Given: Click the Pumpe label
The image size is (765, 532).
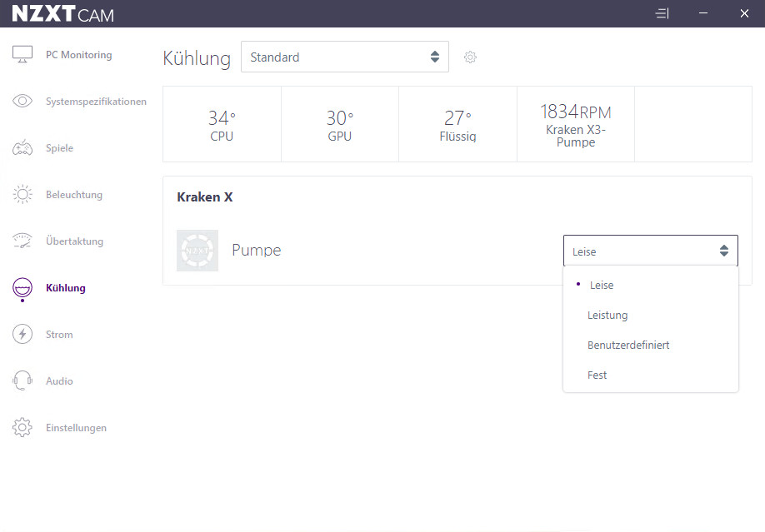Looking at the screenshot, I should click(256, 250).
